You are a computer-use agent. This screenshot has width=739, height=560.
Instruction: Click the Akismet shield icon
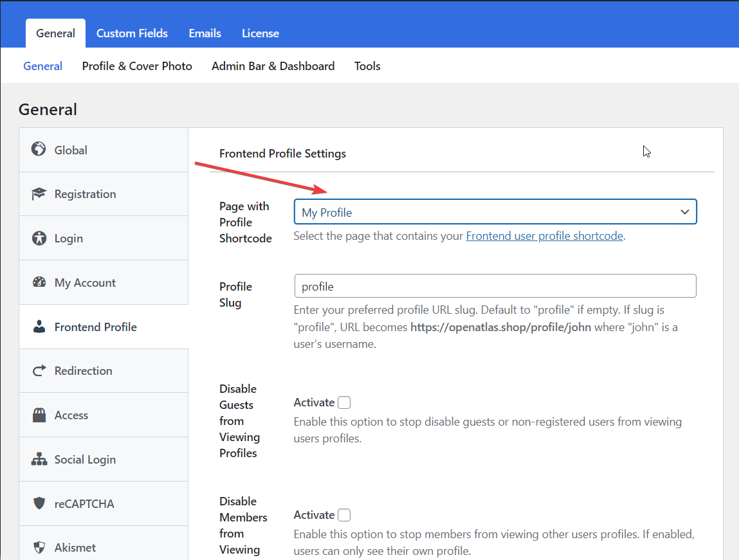pos(39,547)
